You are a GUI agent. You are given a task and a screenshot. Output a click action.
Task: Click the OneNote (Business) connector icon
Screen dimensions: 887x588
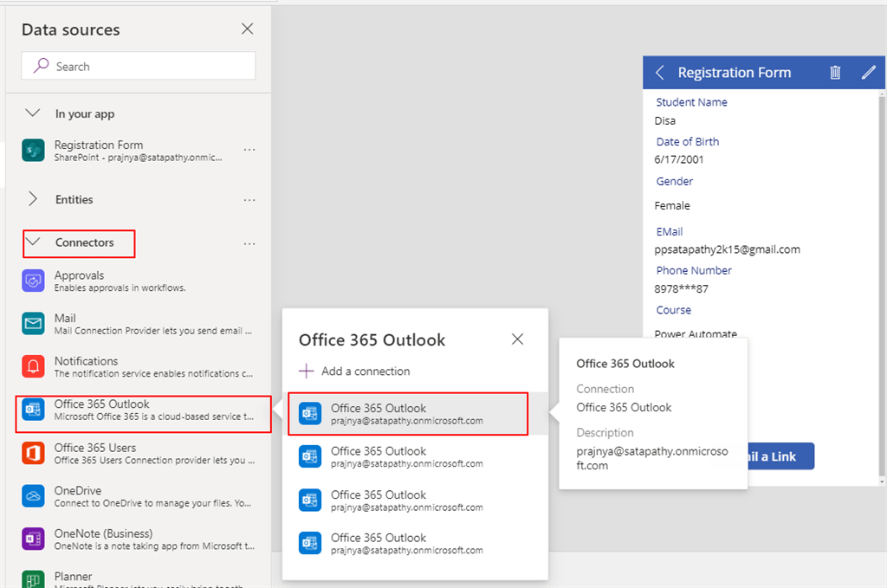(32, 539)
